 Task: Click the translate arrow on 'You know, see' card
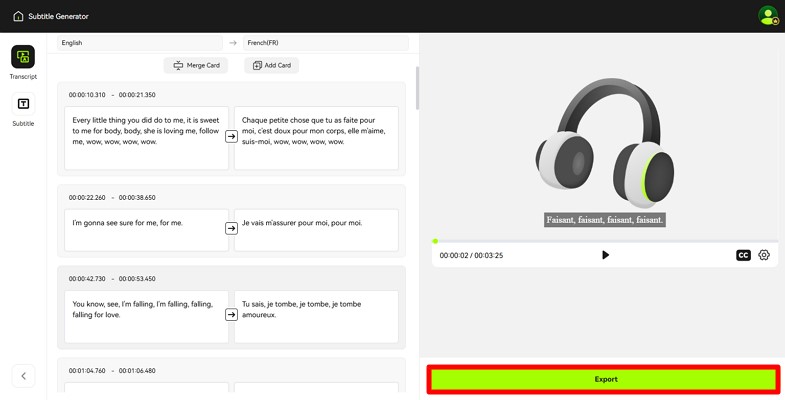(231, 314)
